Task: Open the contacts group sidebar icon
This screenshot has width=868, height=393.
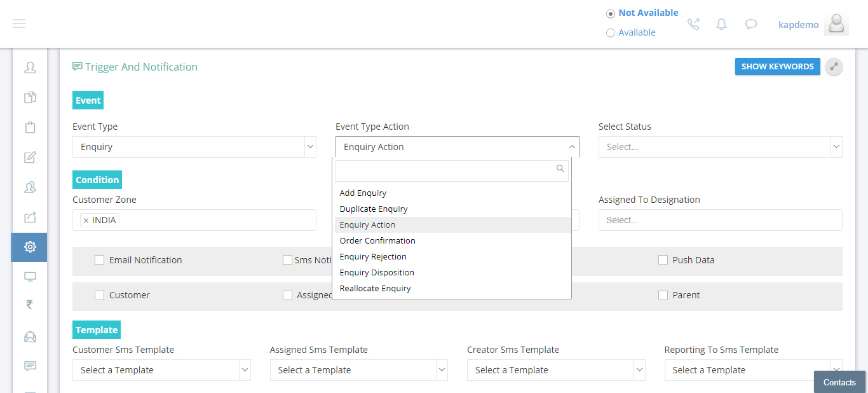Action: pyautogui.click(x=30, y=187)
